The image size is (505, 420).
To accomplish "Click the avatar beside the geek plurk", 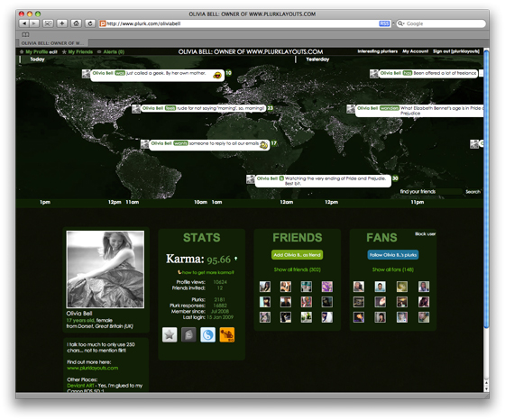I will click(x=86, y=74).
